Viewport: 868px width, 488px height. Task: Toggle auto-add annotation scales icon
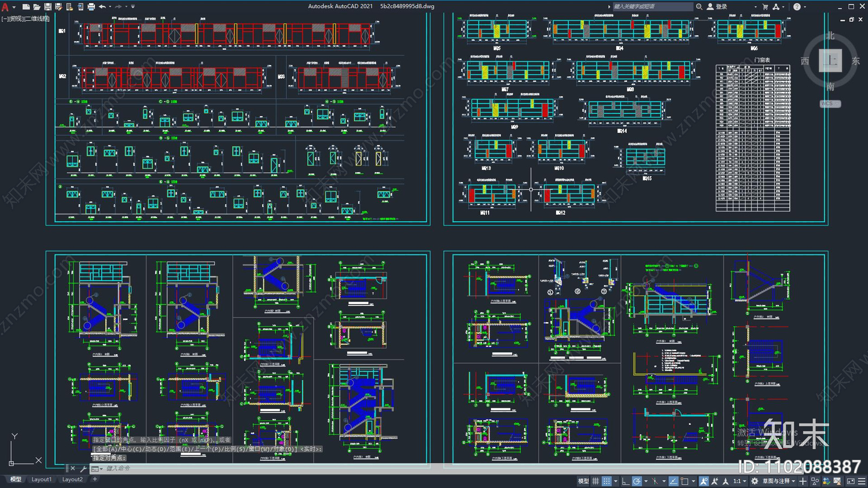[714, 481]
